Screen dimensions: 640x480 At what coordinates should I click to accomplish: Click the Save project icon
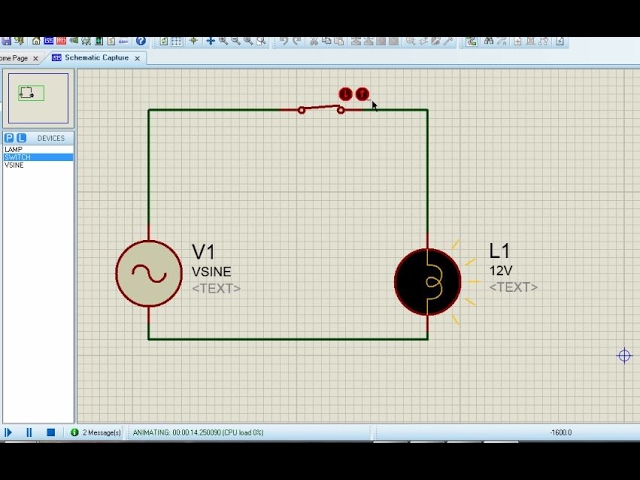pos(6,41)
